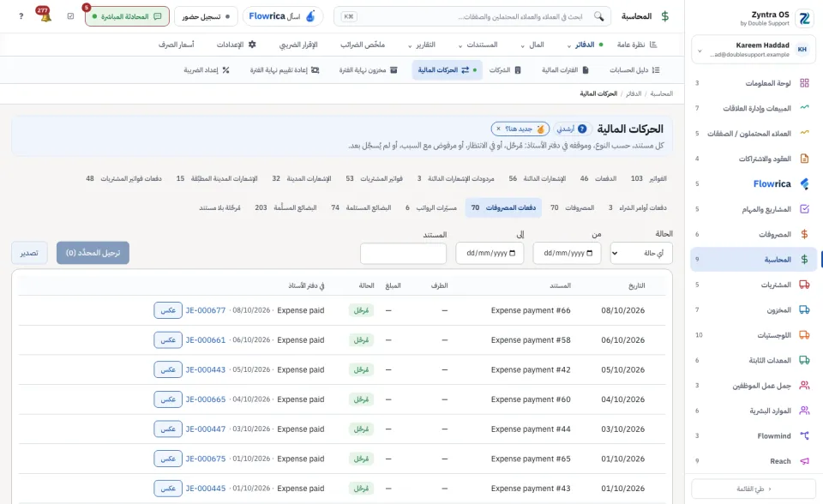Click تسجيل حضور attendance button
This screenshot has width=823, height=504.
206,16
